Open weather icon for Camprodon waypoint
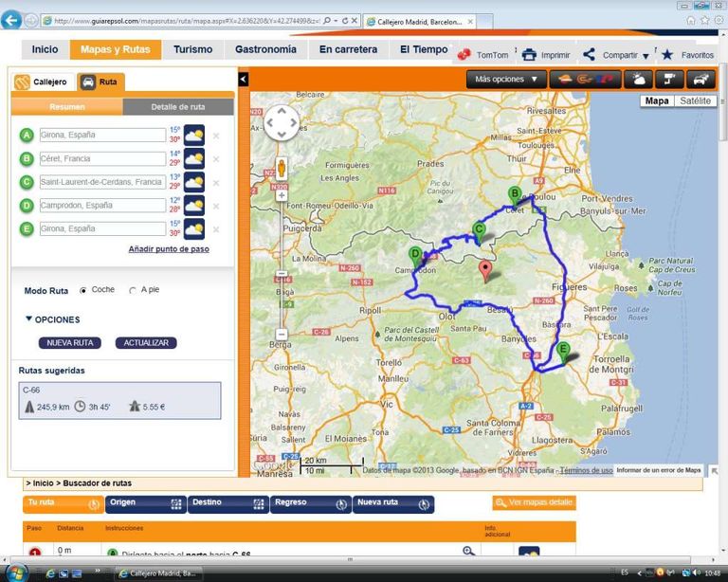 [x=193, y=205]
